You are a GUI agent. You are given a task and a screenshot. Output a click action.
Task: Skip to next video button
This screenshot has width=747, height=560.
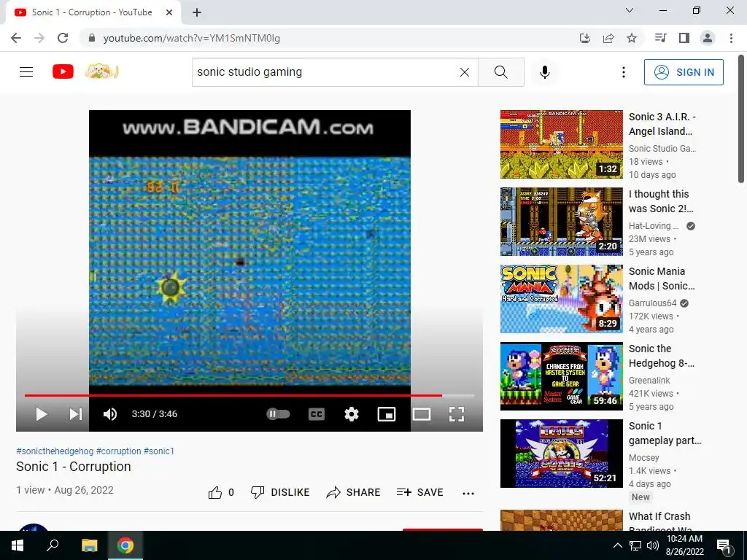(x=76, y=414)
